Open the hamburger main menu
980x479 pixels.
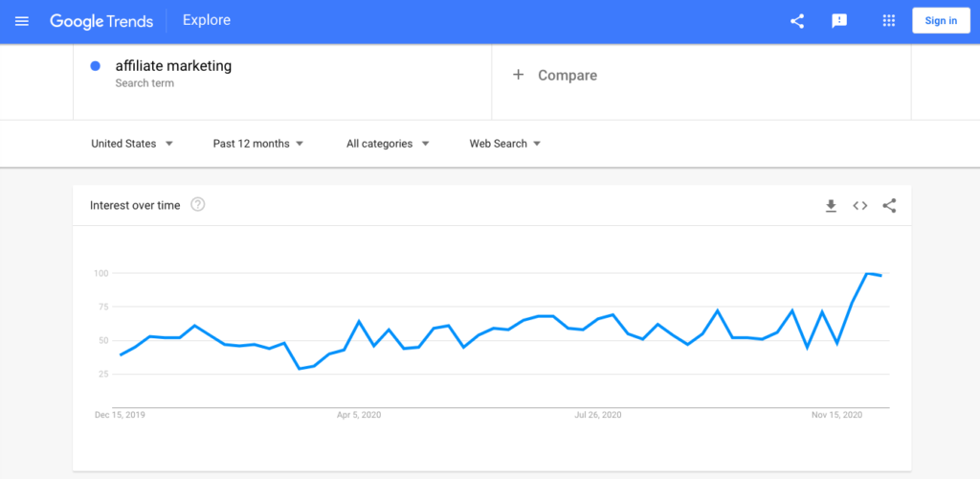pyautogui.click(x=22, y=21)
